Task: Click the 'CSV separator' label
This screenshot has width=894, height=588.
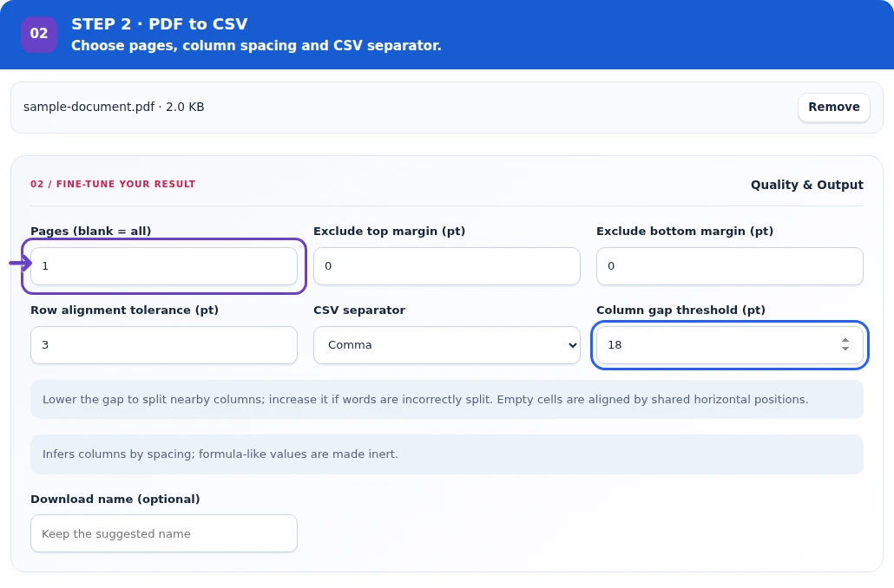Action: 359,310
